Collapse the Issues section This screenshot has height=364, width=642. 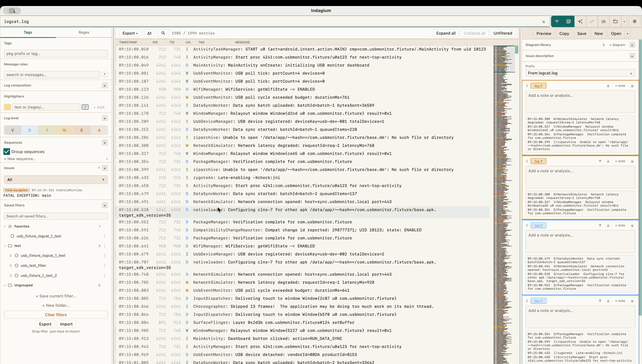105,168
